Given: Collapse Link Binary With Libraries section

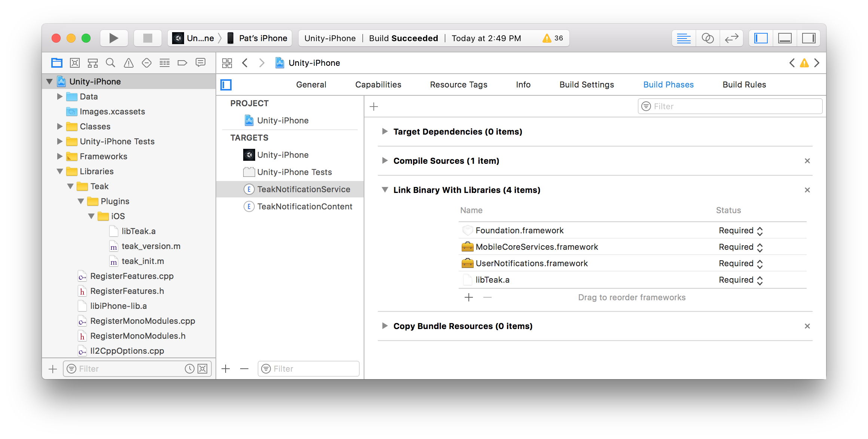Looking at the screenshot, I should point(385,189).
